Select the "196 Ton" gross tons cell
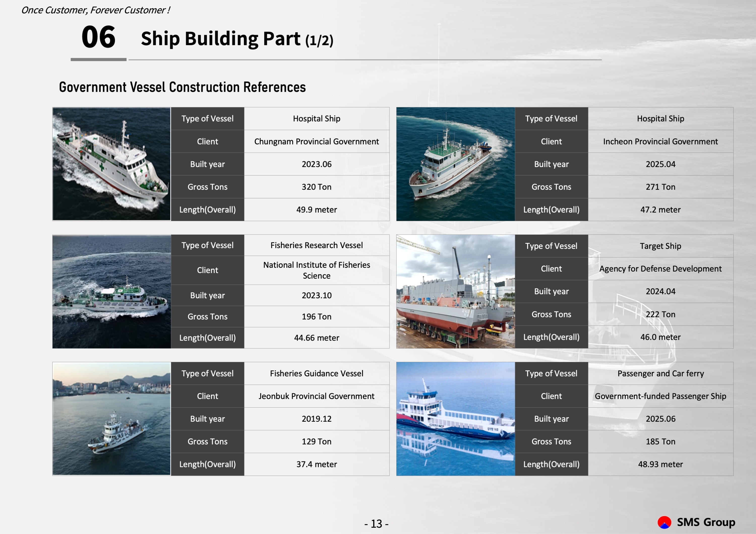The width and height of the screenshot is (756, 534). pos(317,317)
